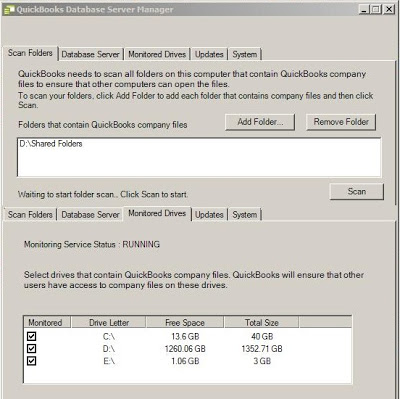This screenshot has width=400, height=399.
Task: Select Monitored Drives tab in lower panel
Action: pyautogui.click(x=157, y=213)
